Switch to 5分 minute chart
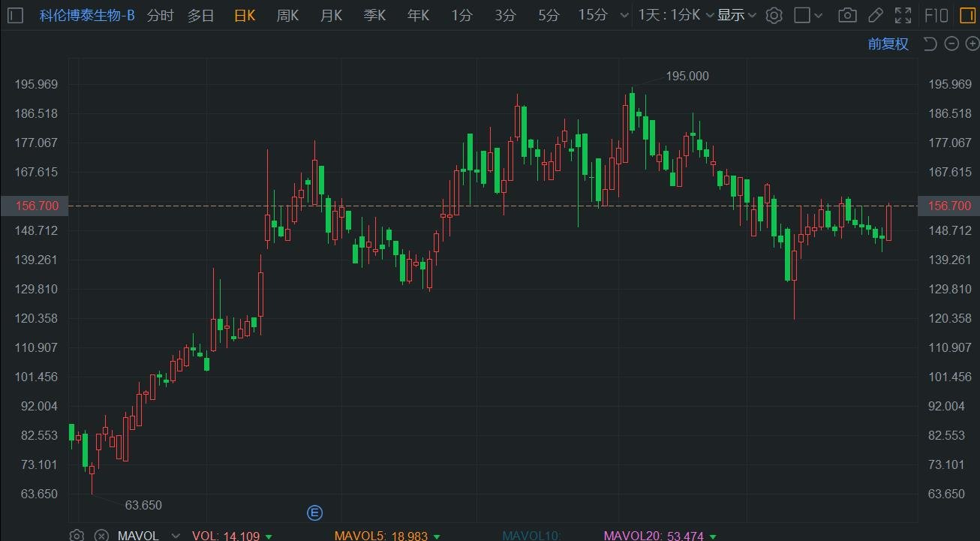980x541 pixels. coord(549,15)
